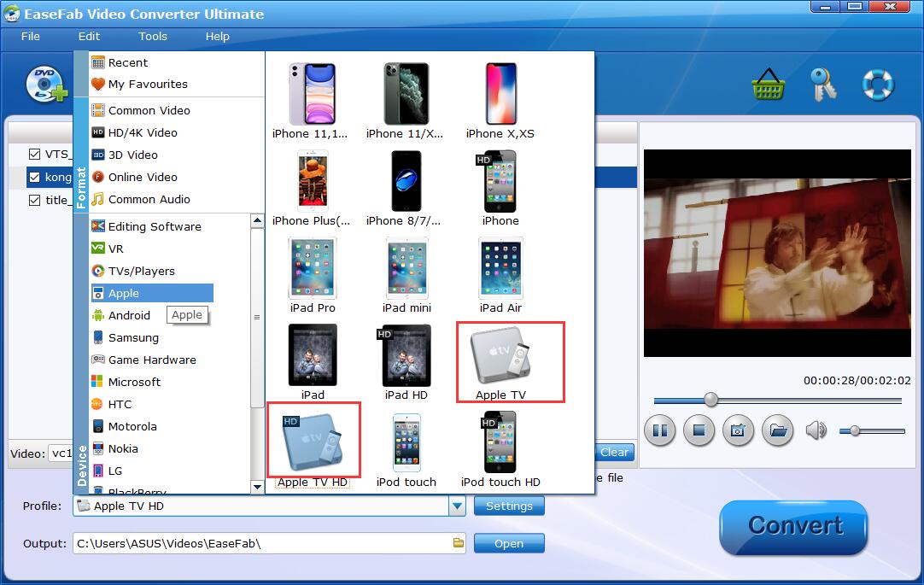Toggle the VTS_ file checkbox
The height and width of the screenshot is (585, 924).
pyautogui.click(x=34, y=155)
